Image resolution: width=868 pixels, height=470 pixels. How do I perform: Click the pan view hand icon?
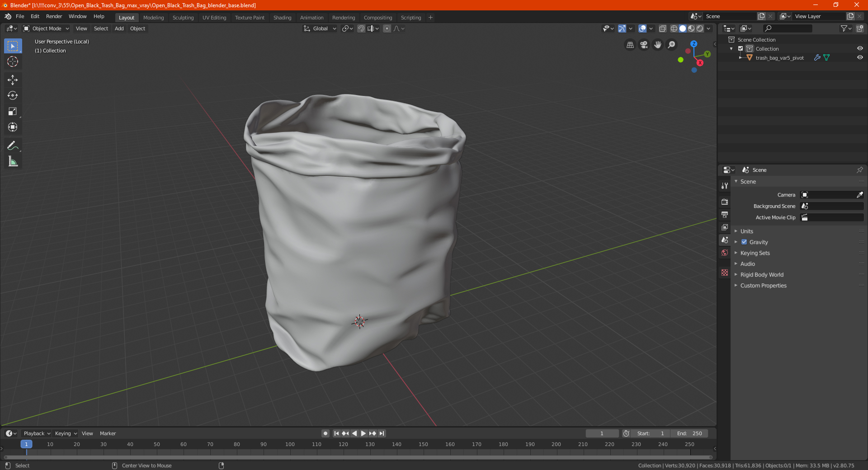[x=658, y=45]
